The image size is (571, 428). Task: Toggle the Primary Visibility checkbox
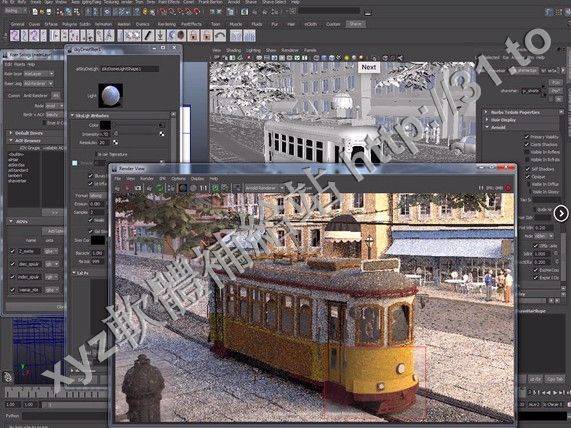(x=527, y=137)
